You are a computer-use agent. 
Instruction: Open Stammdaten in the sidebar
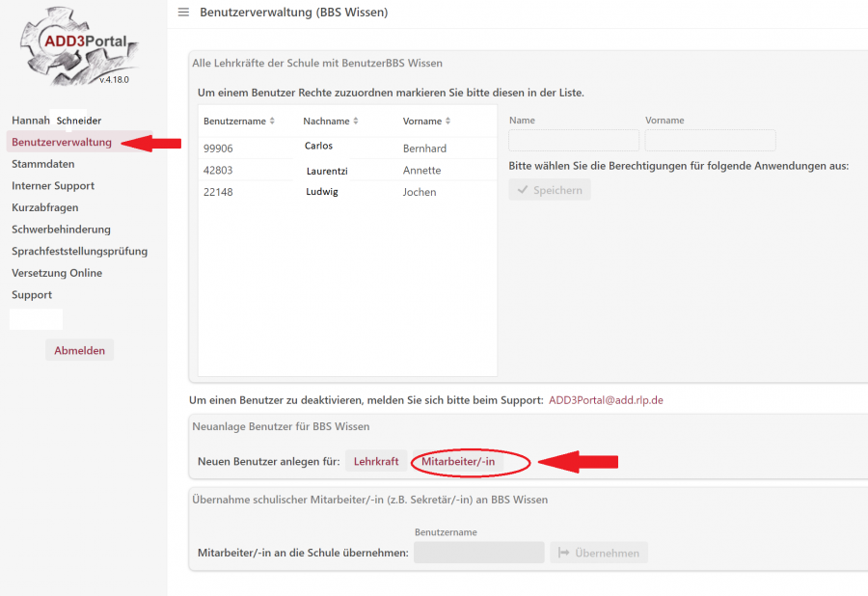(42, 164)
